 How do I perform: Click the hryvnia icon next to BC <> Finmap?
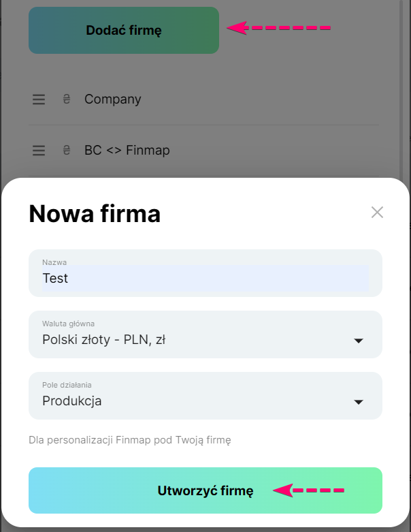66,151
